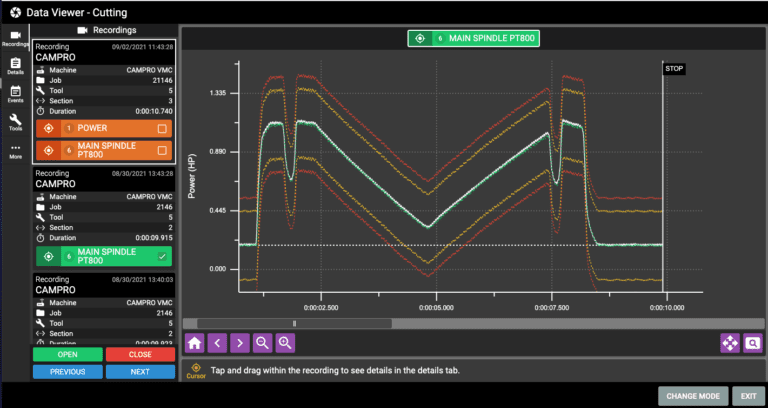The height and width of the screenshot is (408, 768).
Task: Click the Section arrows icon in first recording
Action: (41, 101)
